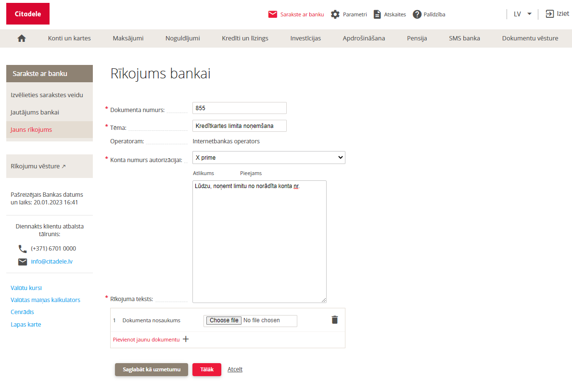Click the Citadele logo
This screenshot has width=572, height=392.
(x=28, y=14)
